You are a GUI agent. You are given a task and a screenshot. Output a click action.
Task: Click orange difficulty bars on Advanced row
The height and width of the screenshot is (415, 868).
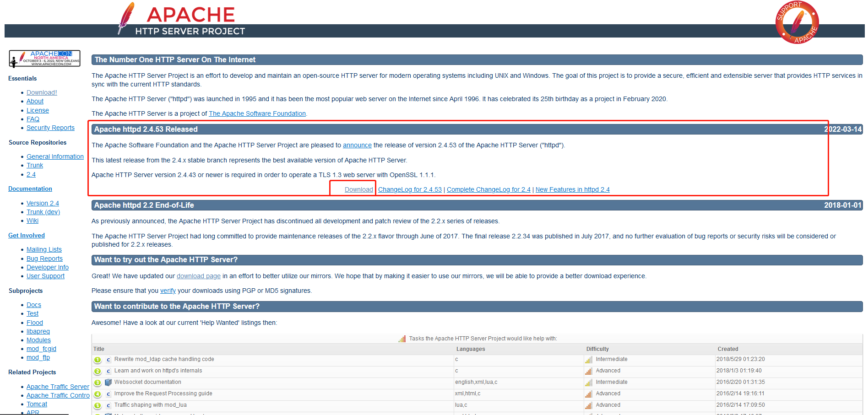coord(588,371)
